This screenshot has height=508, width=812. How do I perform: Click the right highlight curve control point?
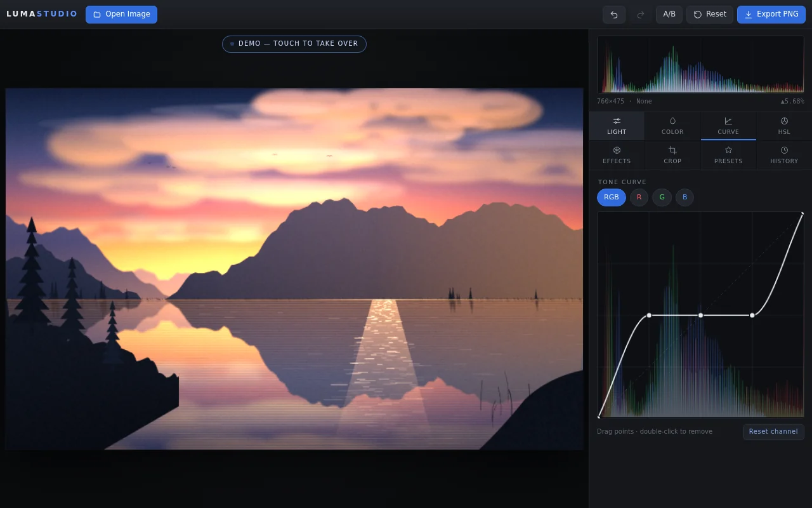coord(752,315)
